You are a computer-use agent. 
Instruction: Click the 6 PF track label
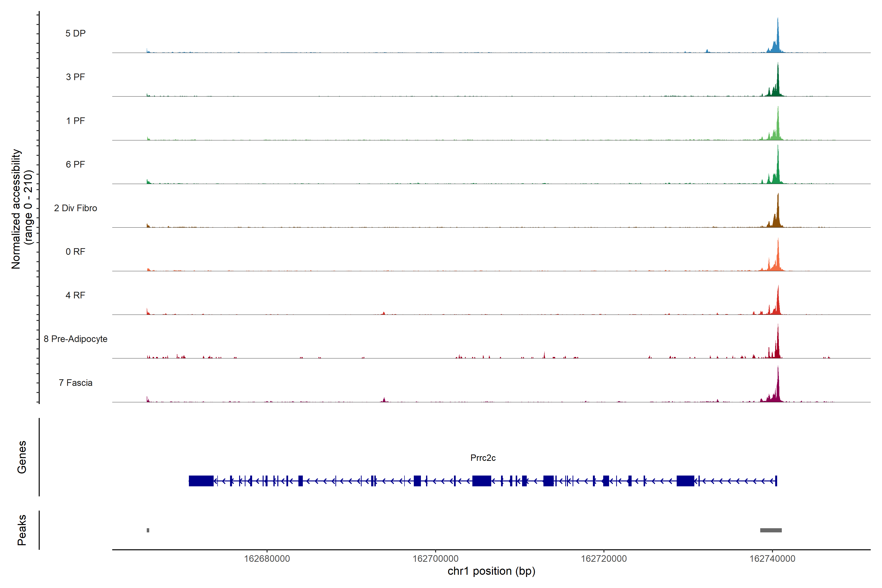[75, 164]
